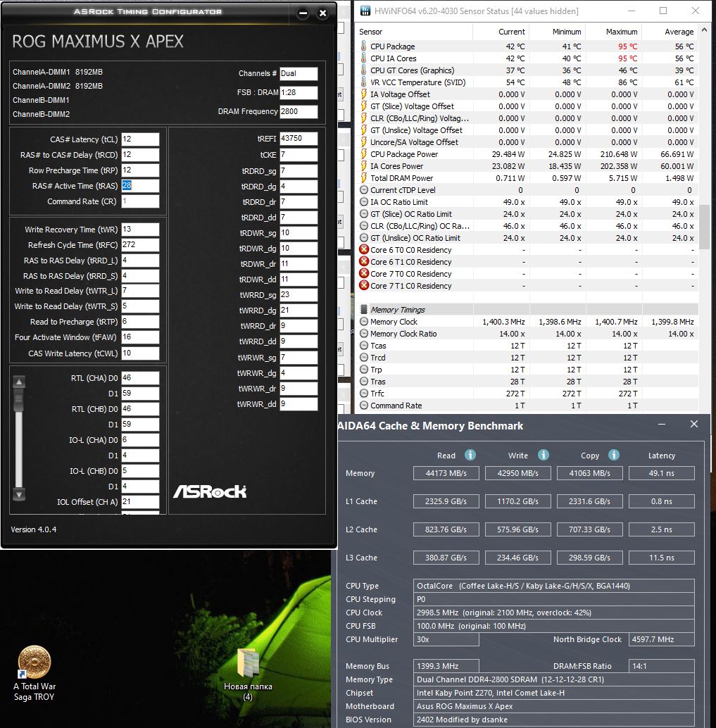Click CPU Package Power lightning icon
The width and height of the screenshot is (716, 728).
point(363,154)
